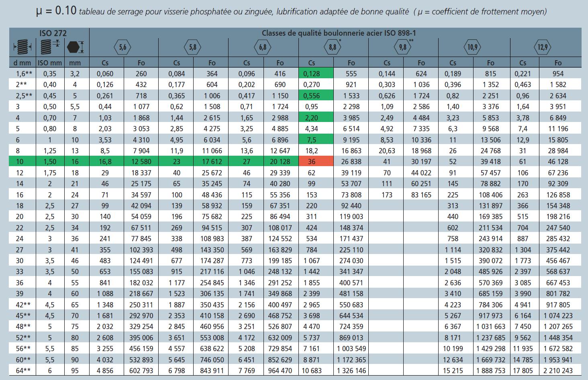Image resolution: width=588 pixels, height=380 pixels.
Task: Click the ISO 272 header
Action: (x=53, y=33)
